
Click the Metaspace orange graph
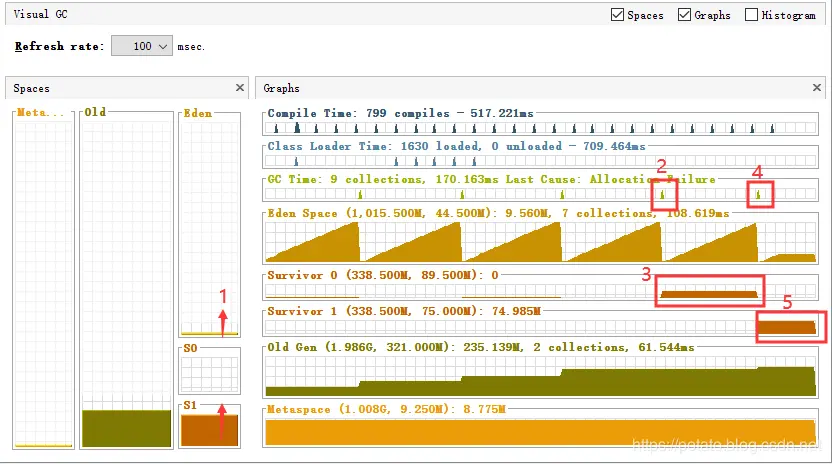tap(540, 432)
